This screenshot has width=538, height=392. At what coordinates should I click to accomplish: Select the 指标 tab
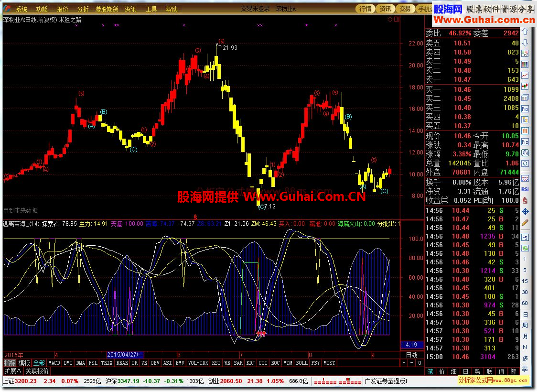pos(10,363)
